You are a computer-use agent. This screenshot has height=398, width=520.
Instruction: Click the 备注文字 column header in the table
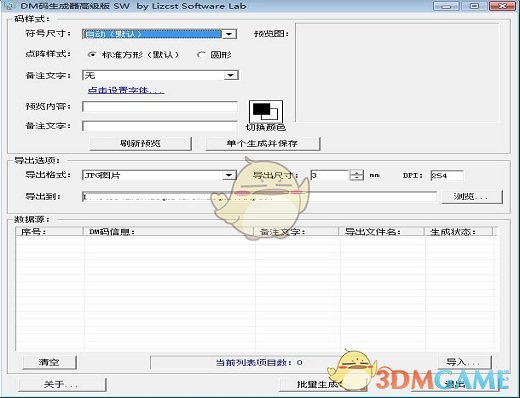(296, 232)
